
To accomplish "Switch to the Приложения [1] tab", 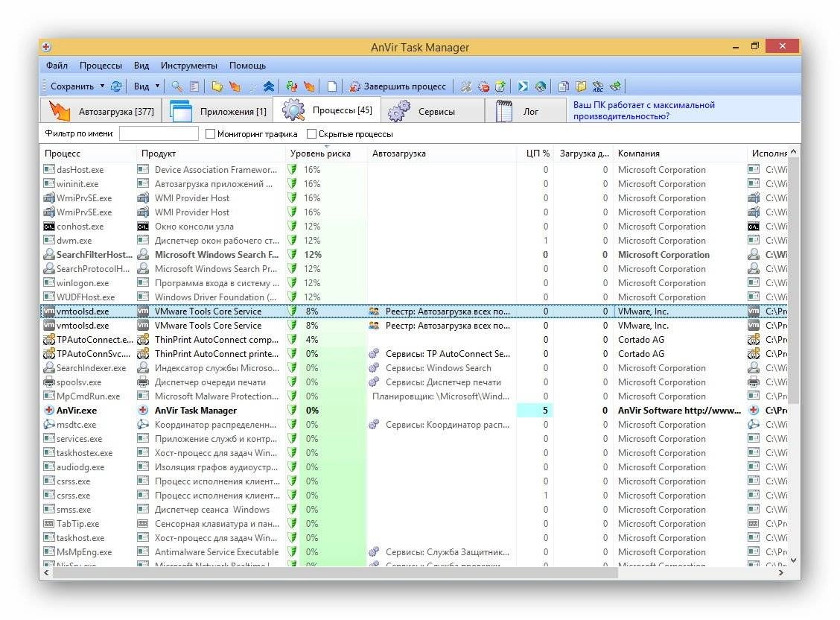I will (x=218, y=111).
